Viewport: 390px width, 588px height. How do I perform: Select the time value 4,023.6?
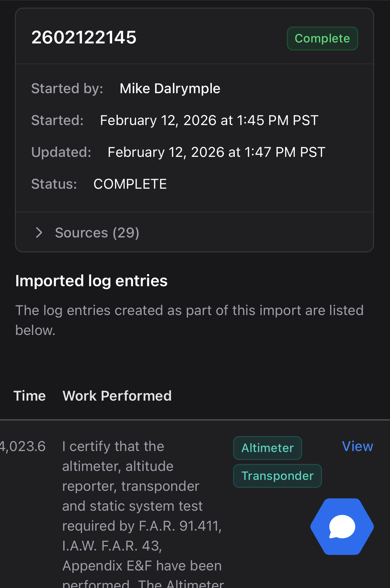(23, 446)
